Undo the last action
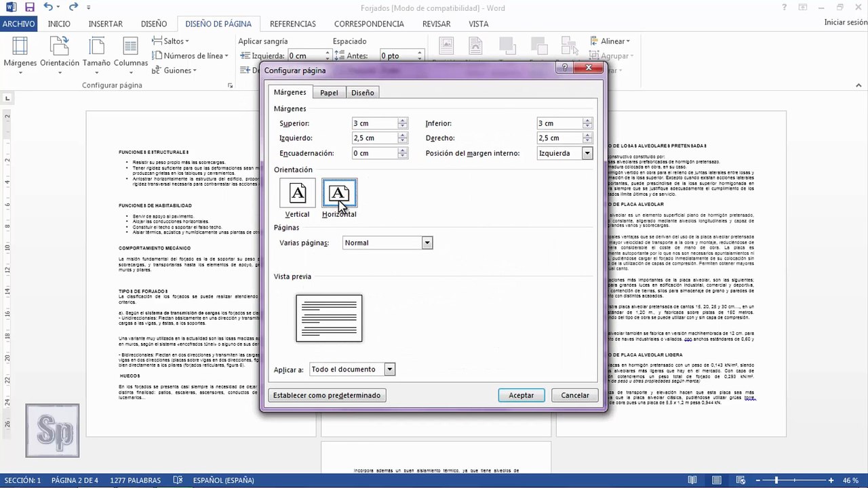This screenshot has width=868, height=488. point(48,7)
